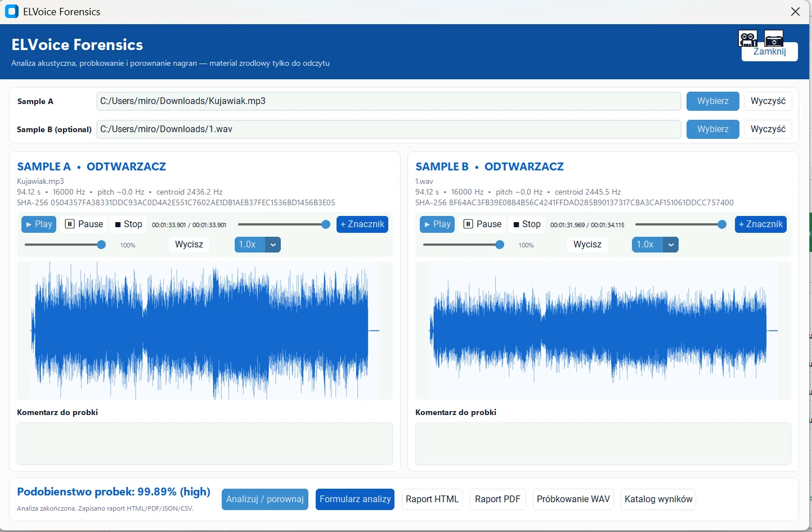Screen dimensions: 812x532
Task: Click the Analiza zakończona status message
Action: click(105, 508)
